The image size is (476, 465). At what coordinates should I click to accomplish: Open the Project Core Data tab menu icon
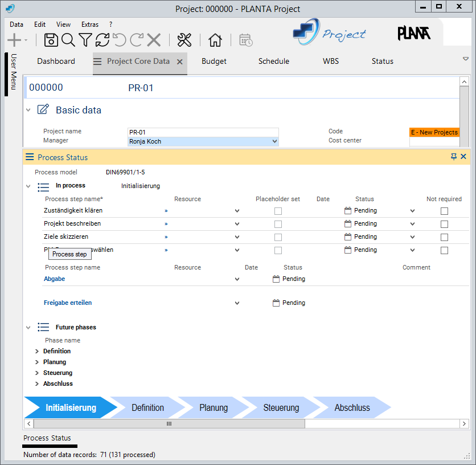(x=97, y=62)
